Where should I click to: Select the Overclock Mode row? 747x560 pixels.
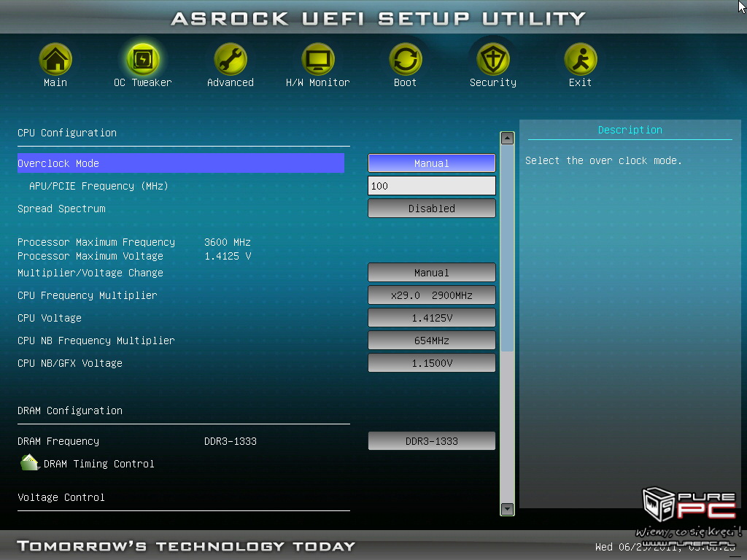pyautogui.click(x=181, y=163)
